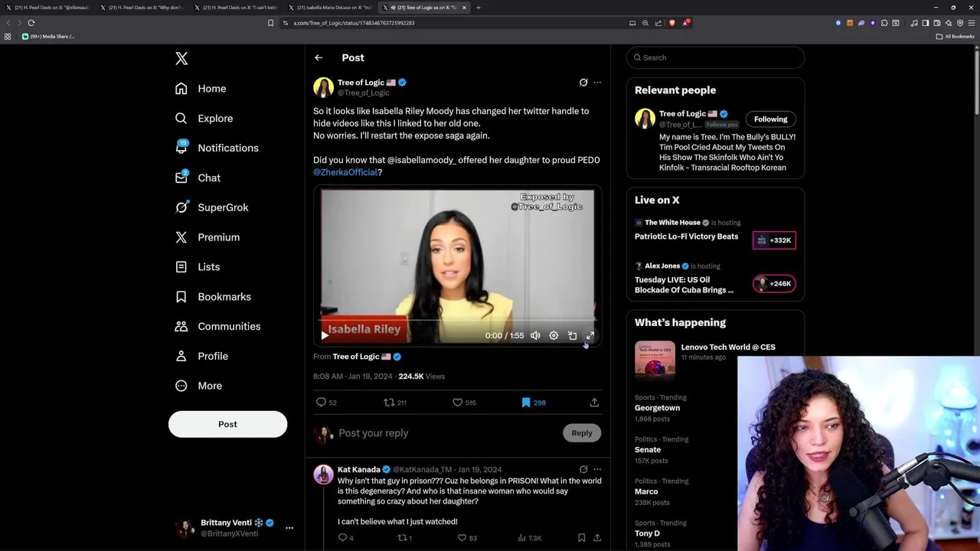This screenshot has height=551, width=980.
Task: Reply to Kat Kanada's comment (4 replies)
Action: [x=346, y=538]
